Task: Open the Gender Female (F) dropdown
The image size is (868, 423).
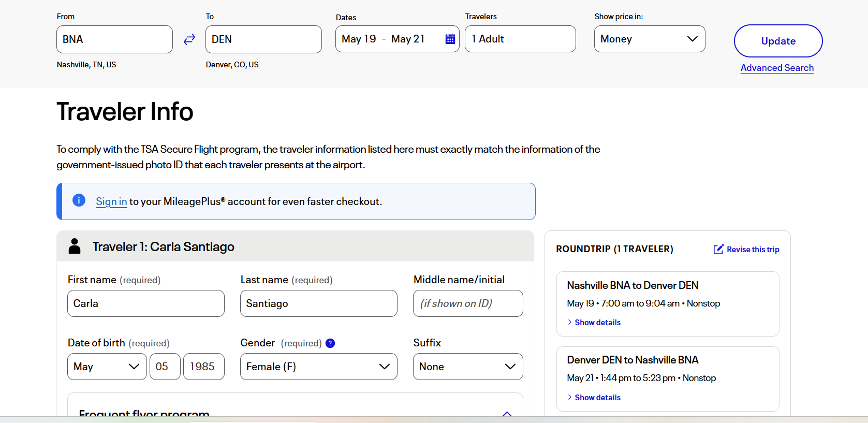Action: [319, 367]
